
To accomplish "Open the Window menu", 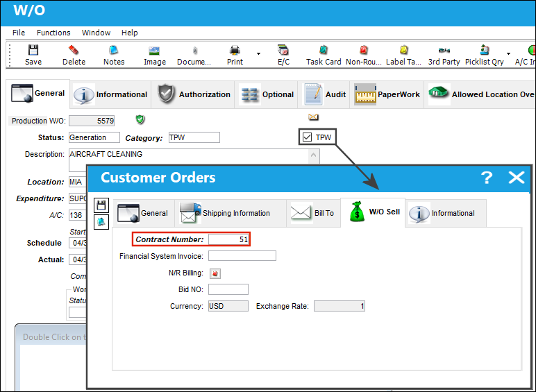I will pos(96,33).
